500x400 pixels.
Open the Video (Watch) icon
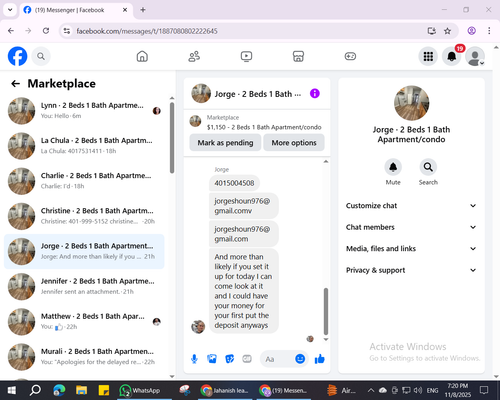(x=246, y=56)
